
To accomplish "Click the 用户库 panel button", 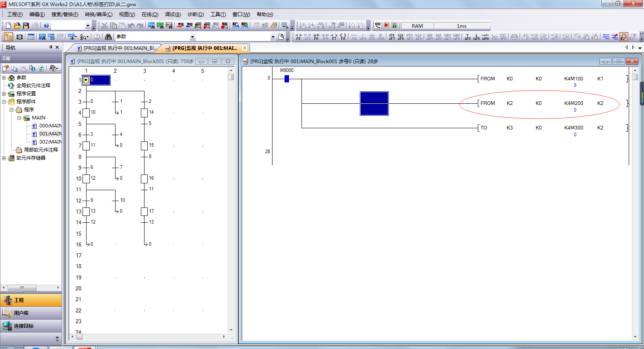I will (31, 313).
